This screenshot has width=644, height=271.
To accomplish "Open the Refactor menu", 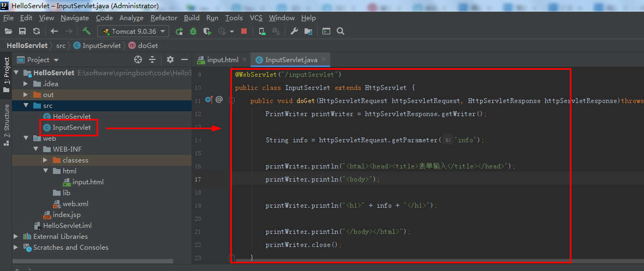I will [x=164, y=17].
